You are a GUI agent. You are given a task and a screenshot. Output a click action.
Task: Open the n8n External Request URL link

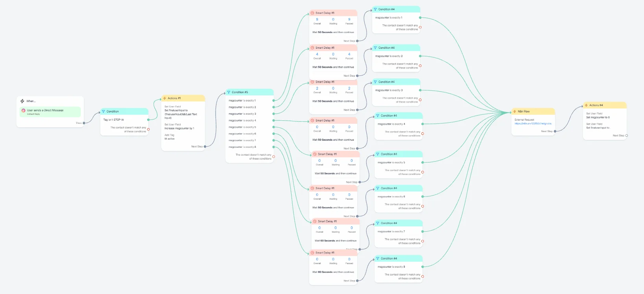pos(533,123)
